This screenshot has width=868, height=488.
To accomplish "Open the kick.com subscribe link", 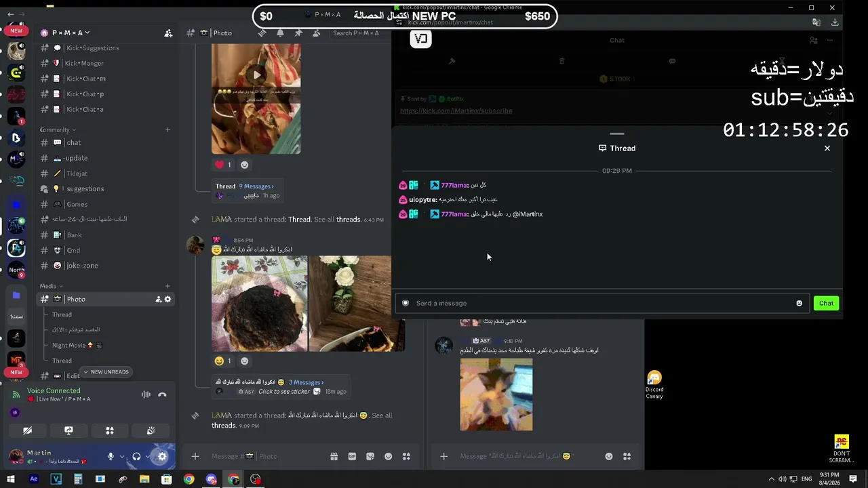I will [456, 110].
